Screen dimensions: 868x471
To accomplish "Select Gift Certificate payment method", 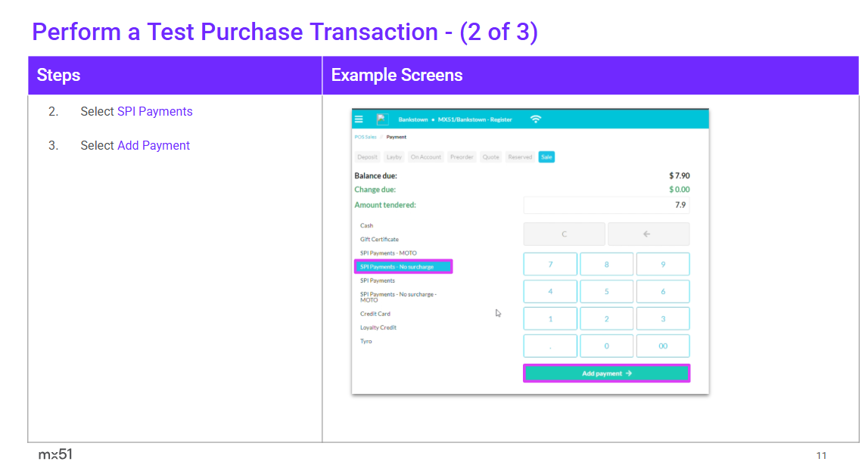I will point(379,240).
